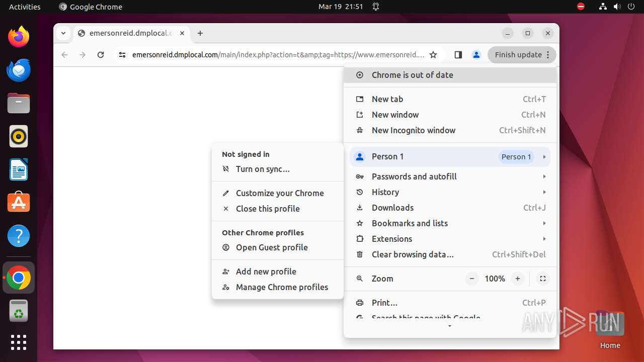Screen dimensions: 644x362
Task: Open Downloads from the menu
Action: [450, 208]
